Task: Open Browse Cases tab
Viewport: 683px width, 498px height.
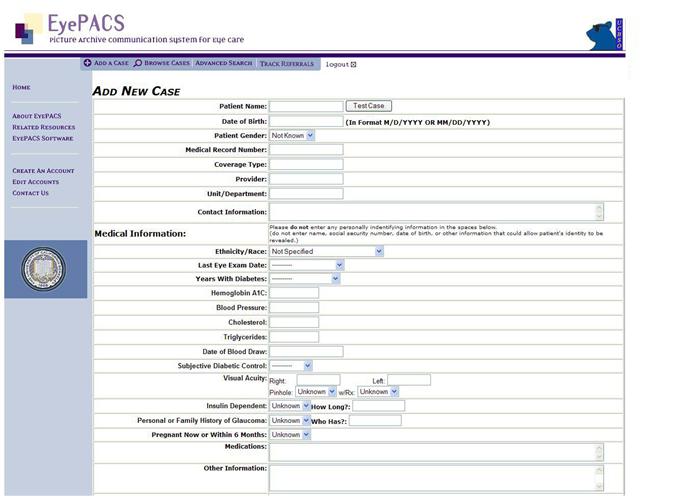Action: (167, 63)
